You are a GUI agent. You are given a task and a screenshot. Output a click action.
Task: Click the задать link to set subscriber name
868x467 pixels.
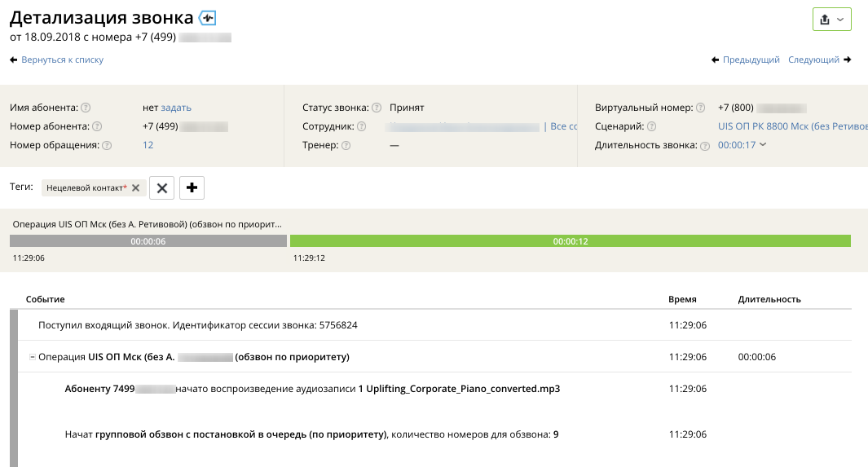coord(176,108)
